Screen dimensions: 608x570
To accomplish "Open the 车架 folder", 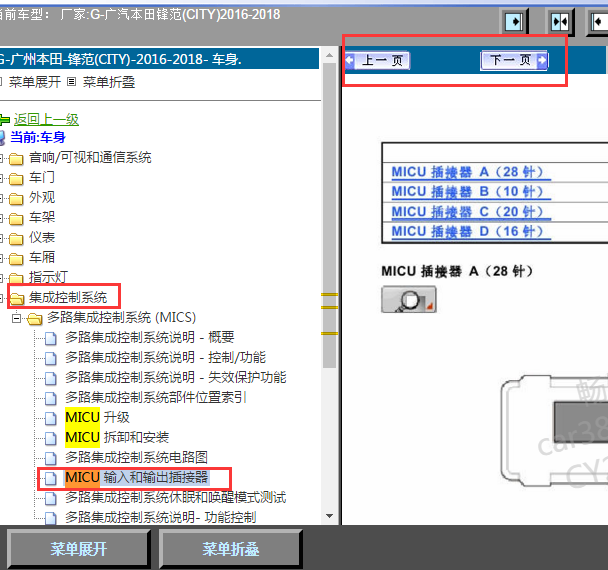I will (x=42, y=217).
